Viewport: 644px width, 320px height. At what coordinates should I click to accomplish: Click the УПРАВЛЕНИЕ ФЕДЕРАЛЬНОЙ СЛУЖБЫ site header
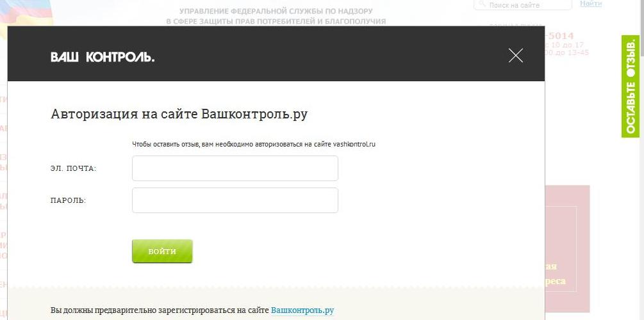pyautogui.click(x=276, y=16)
